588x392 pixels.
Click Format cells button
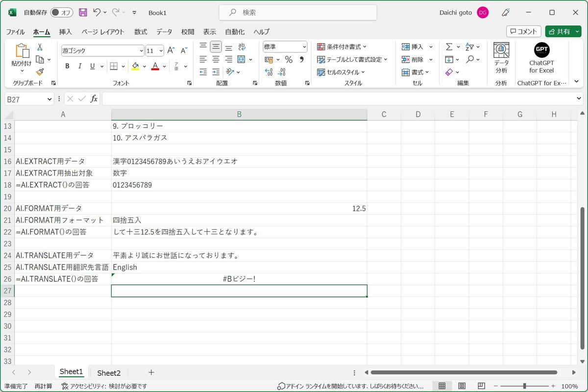tap(415, 72)
